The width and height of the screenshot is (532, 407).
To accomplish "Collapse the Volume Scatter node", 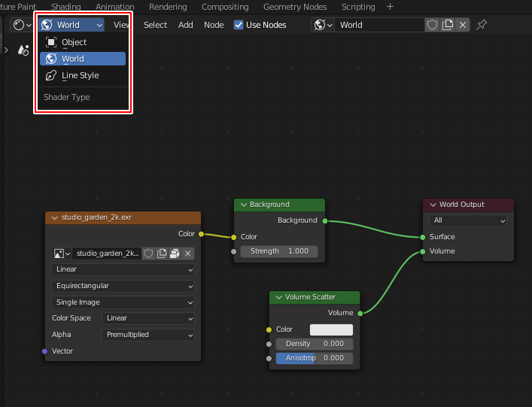I will pos(278,297).
